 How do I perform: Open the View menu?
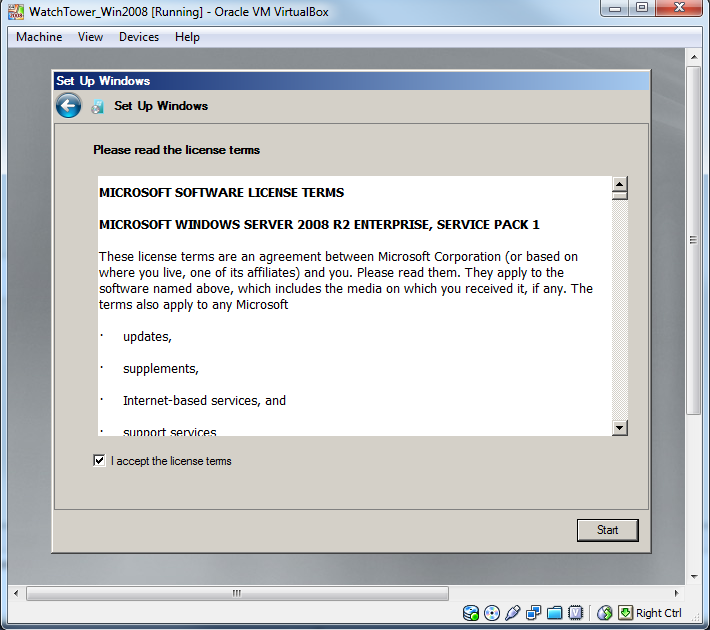90,37
